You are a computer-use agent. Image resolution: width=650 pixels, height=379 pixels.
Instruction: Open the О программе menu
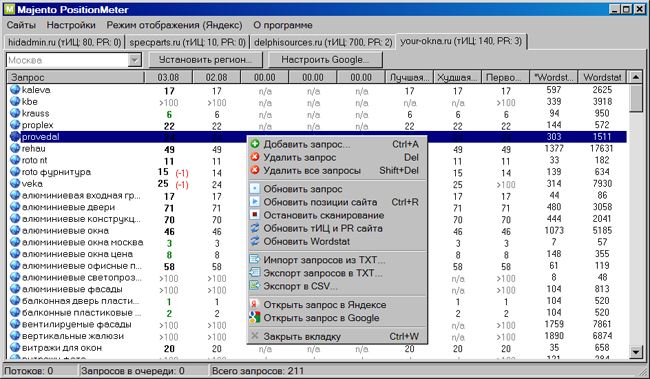point(283,25)
